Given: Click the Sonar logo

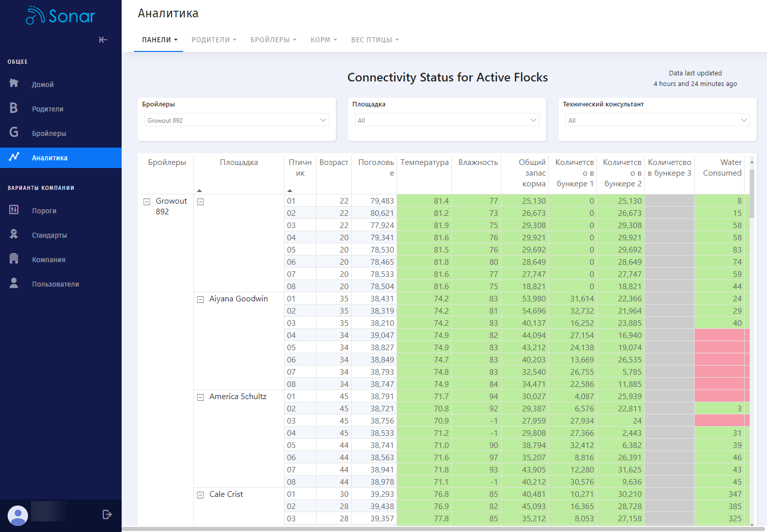Looking at the screenshot, I should pyautogui.click(x=61, y=16).
